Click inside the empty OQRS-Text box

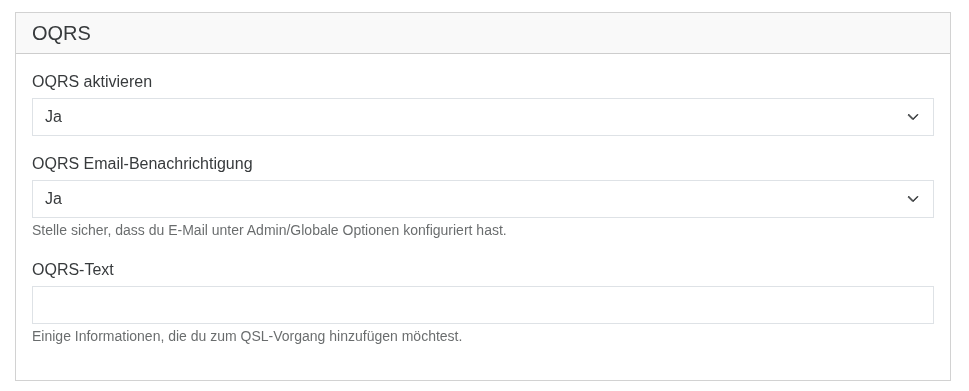(x=483, y=305)
